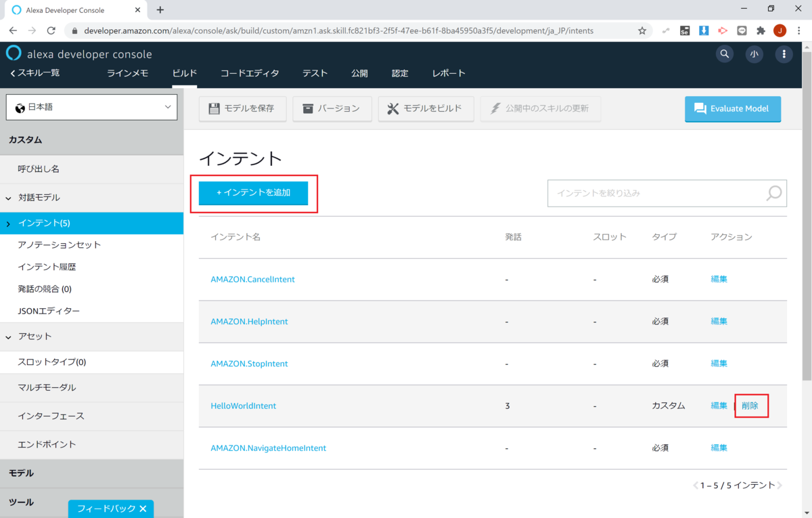The width and height of the screenshot is (812, 518).
Task: Switch to the ラインメモ tab
Action: [x=127, y=73]
